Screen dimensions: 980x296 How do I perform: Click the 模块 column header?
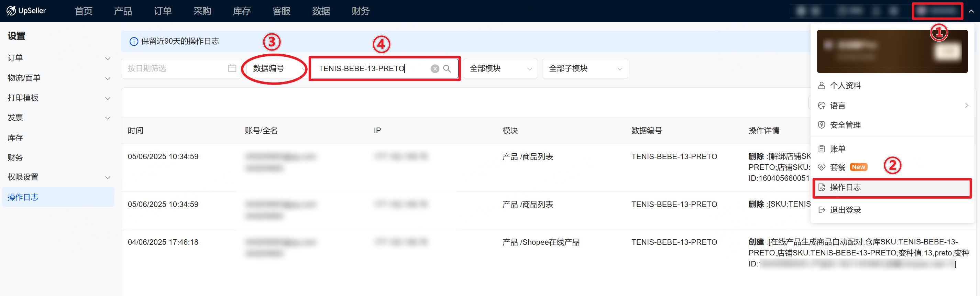[x=510, y=131]
